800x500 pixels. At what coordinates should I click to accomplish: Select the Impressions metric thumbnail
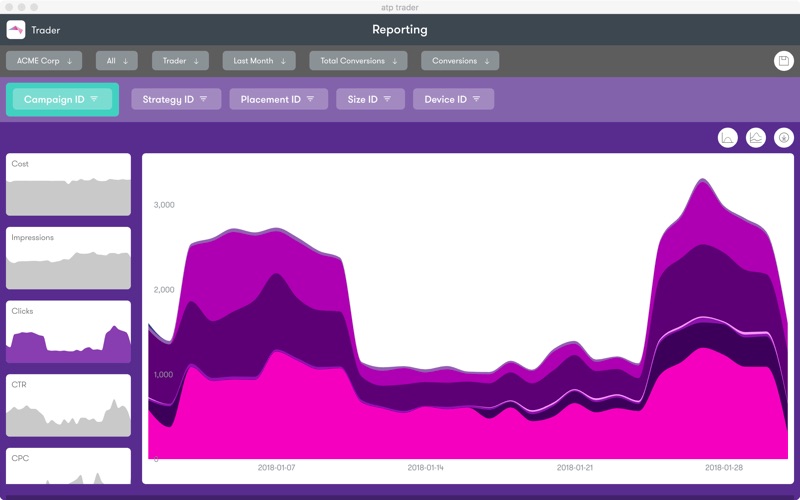pyautogui.click(x=68, y=258)
